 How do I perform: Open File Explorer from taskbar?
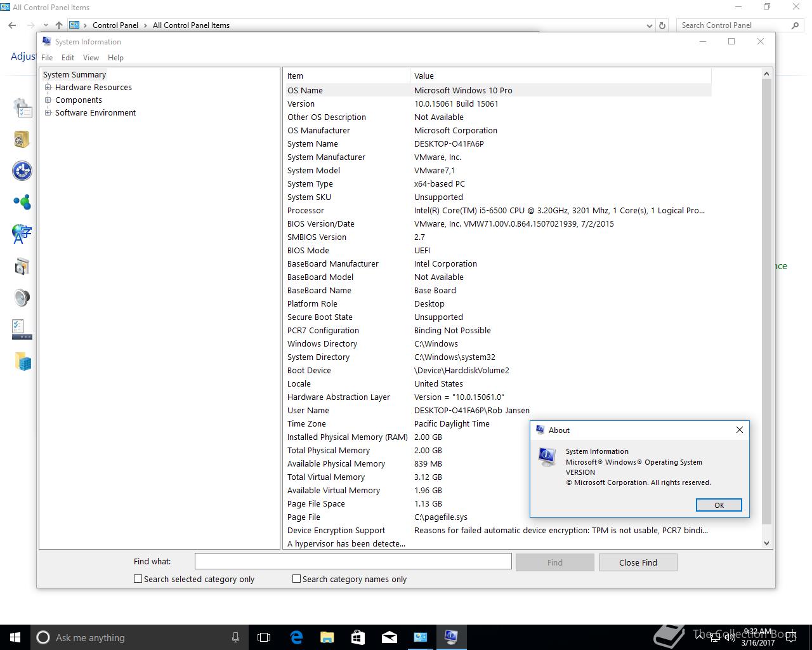327,637
